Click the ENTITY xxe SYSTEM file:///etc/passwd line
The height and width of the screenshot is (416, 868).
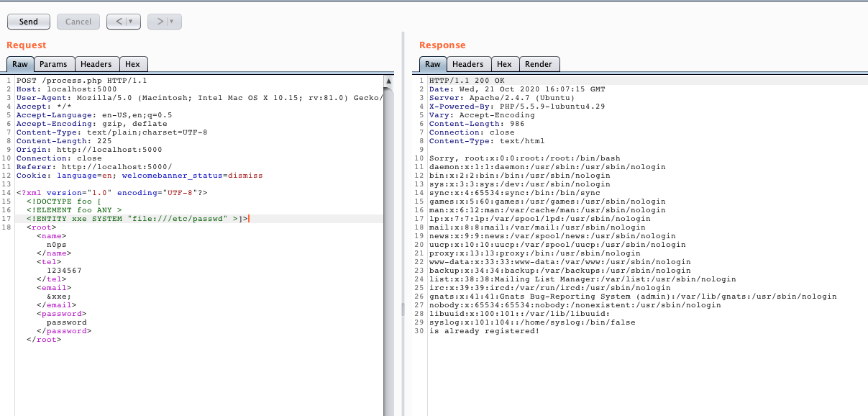click(137, 219)
